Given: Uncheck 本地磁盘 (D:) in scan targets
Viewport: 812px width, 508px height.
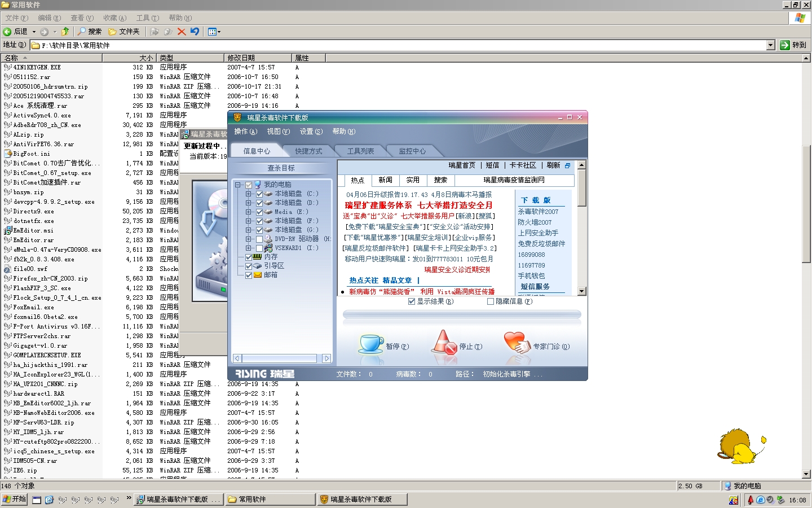Looking at the screenshot, I should click(x=259, y=203).
